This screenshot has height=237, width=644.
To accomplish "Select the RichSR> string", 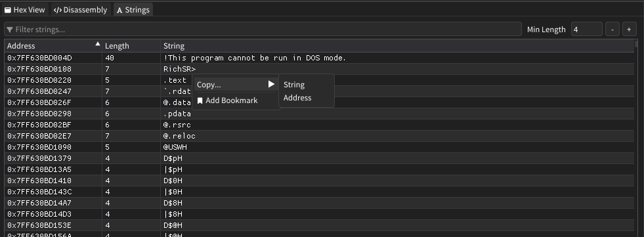I will click(x=179, y=69).
